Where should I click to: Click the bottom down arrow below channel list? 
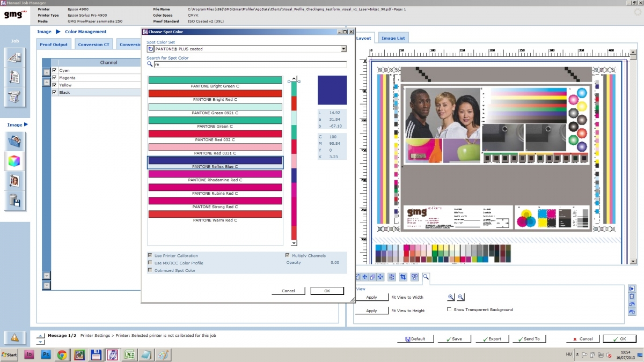(x=47, y=285)
